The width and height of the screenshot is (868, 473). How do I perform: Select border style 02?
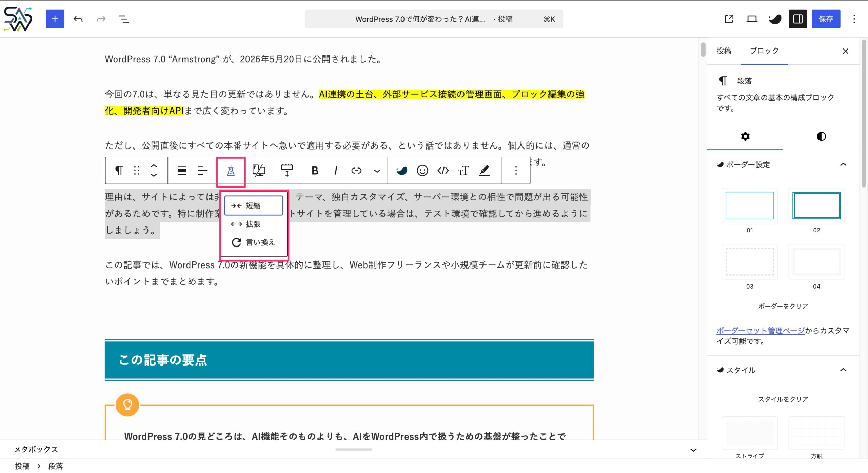[816, 205]
